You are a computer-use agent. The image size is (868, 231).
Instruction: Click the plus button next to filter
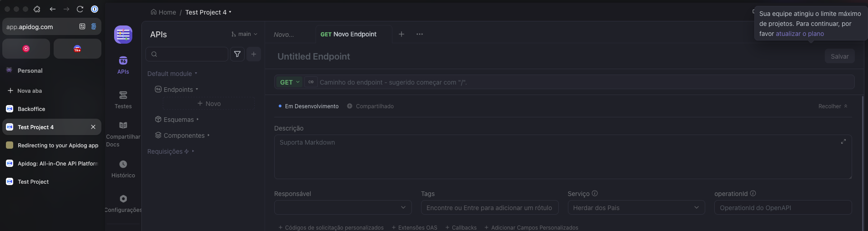(x=254, y=54)
